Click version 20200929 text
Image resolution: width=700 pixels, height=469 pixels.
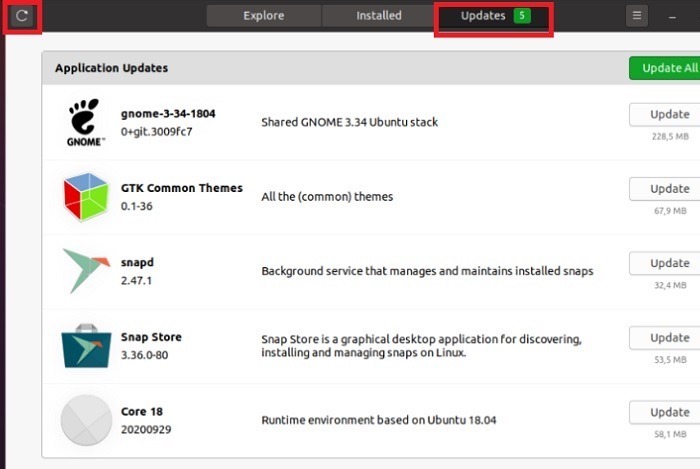146,430
